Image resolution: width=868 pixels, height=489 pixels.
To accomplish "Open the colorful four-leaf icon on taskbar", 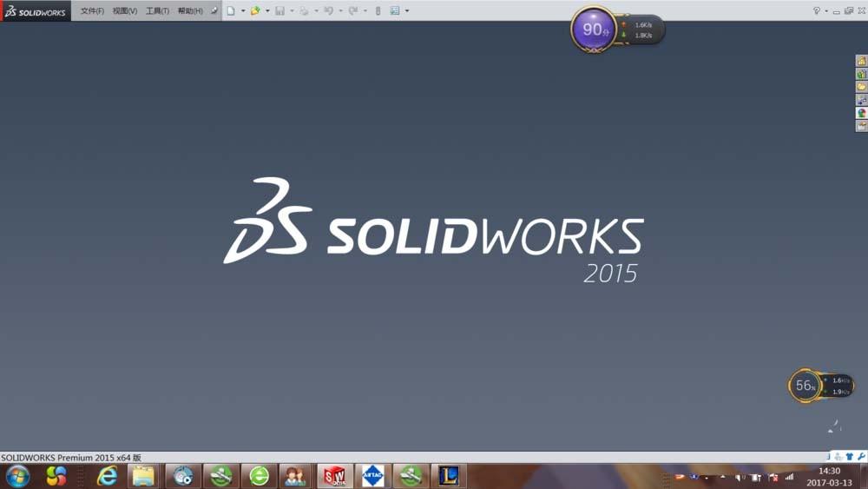I will click(x=56, y=476).
